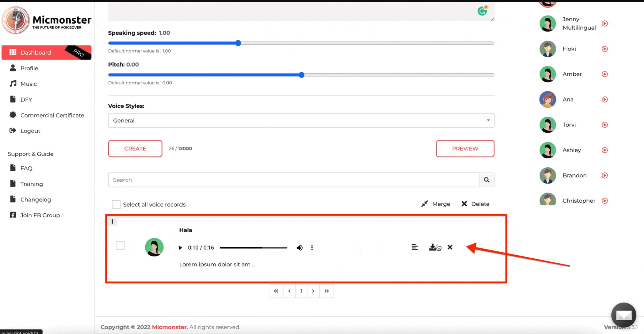This screenshot has width=644, height=334.
Task: Merge selected voice records
Action: (x=436, y=204)
